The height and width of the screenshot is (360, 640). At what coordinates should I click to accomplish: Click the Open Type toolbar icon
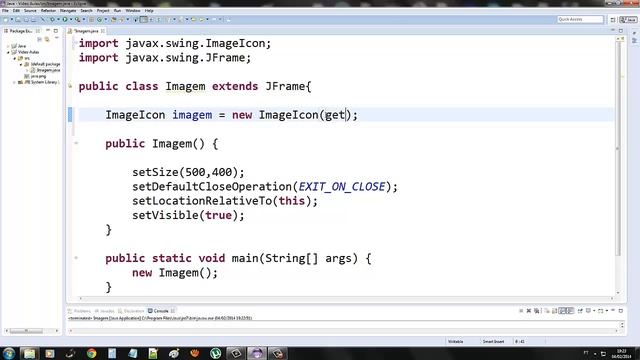pos(113,19)
